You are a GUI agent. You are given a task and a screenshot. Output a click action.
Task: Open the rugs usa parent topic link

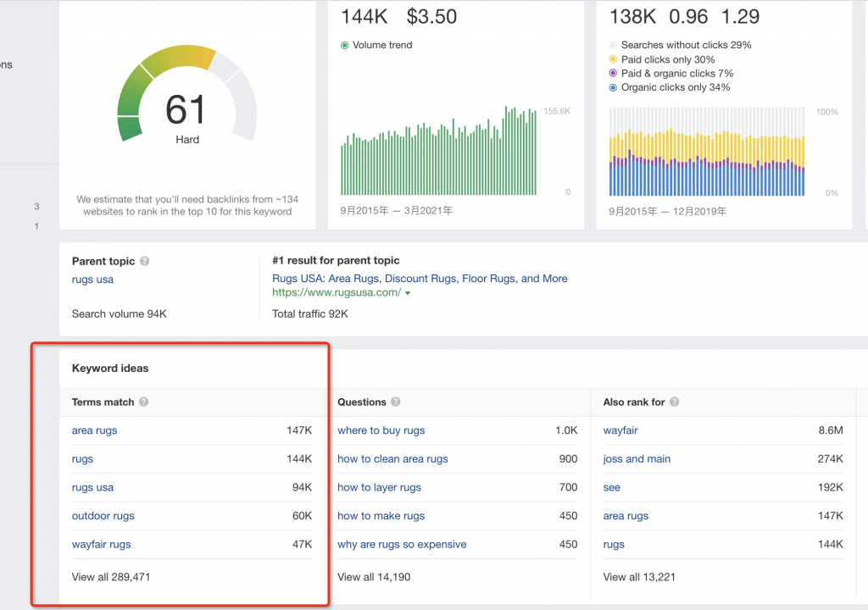pyautogui.click(x=92, y=280)
